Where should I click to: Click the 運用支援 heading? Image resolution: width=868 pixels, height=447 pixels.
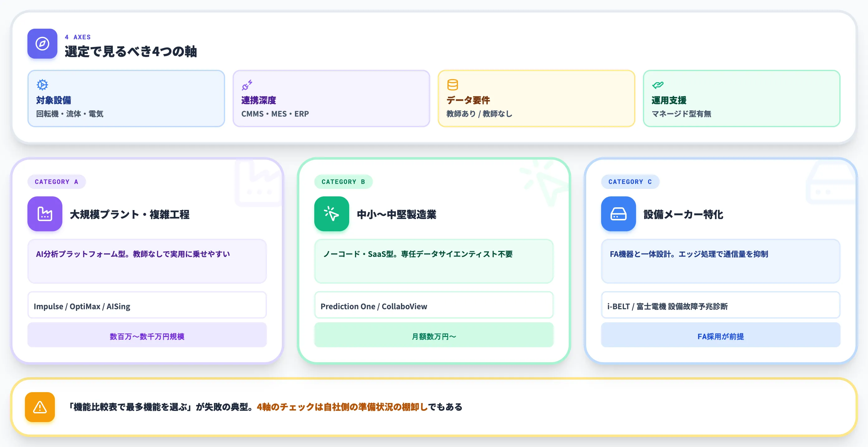pos(669,100)
